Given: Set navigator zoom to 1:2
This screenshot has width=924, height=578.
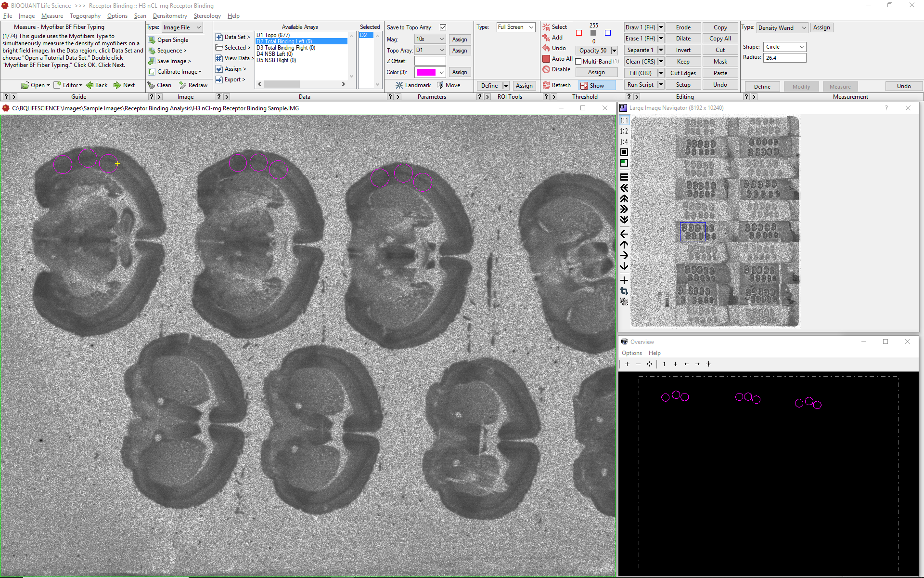Looking at the screenshot, I should [x=624, y=131].
